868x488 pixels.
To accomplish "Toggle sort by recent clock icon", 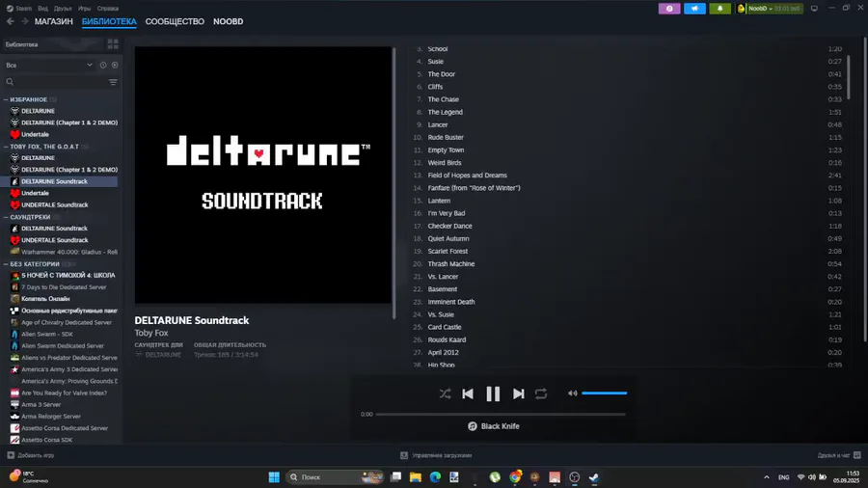I will click(103, 66).
